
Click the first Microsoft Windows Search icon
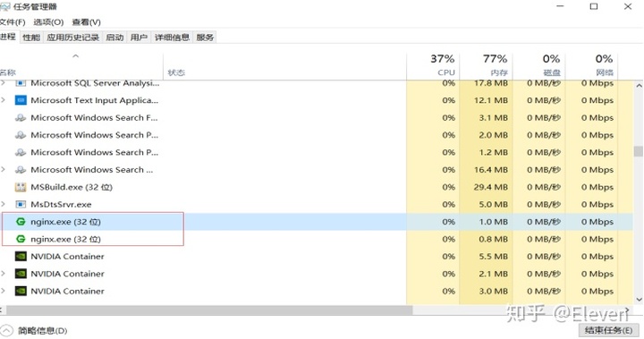[21, 118]
